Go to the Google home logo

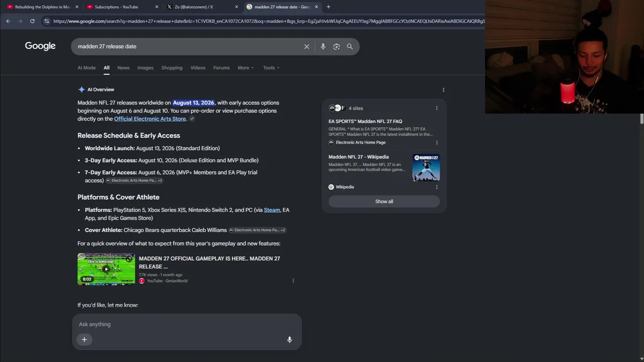[x=40, y=46]
